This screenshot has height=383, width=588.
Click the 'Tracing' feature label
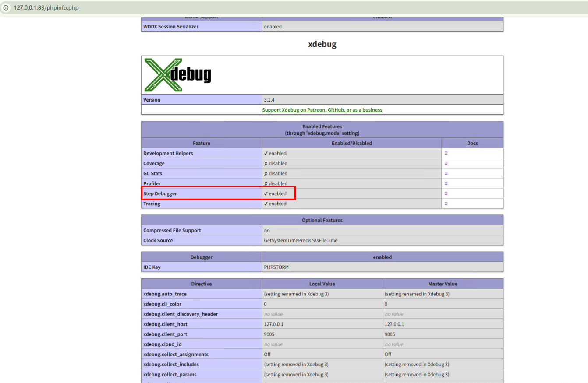coord(152,204)
